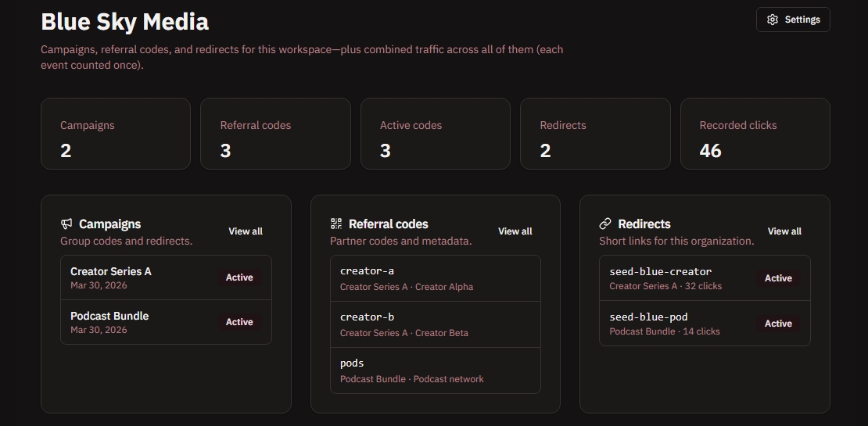Viewport: 868px width, 426px height.
Task: Click the Active codes stat card
Action: click(x=435, y=134)
